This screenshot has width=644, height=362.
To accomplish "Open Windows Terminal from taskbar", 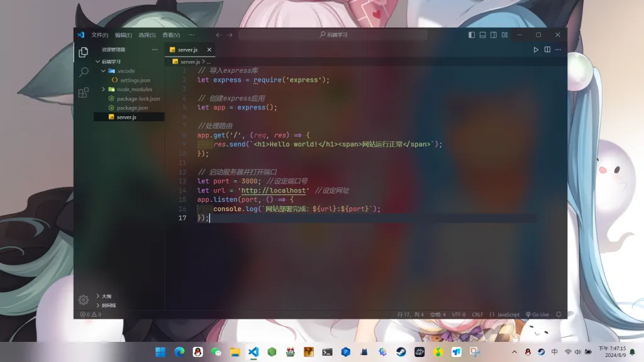I will coord(327,352).
